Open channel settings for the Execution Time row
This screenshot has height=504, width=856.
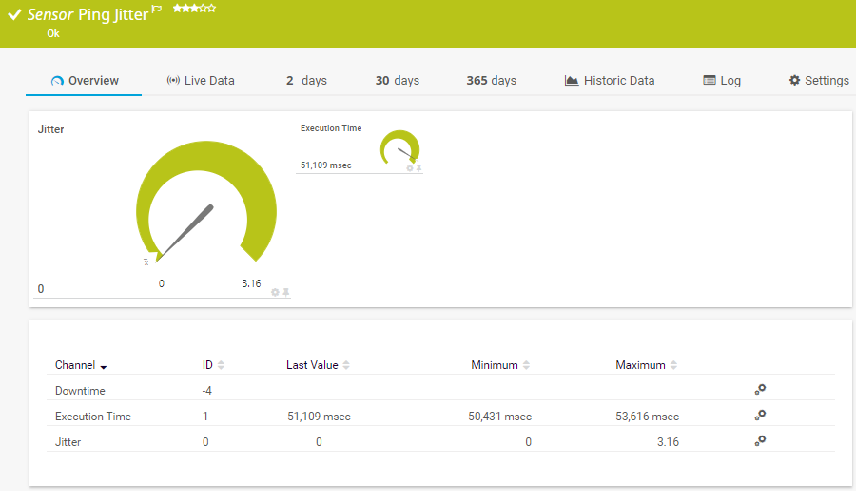760,415
